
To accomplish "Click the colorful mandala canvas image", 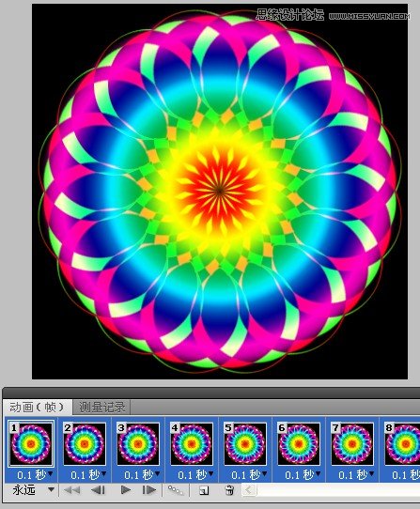I will 220,192.
